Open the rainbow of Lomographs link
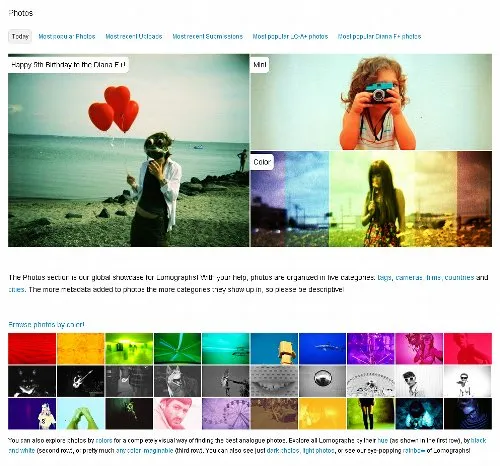This screenshot has width=500, height=466. 414,451
